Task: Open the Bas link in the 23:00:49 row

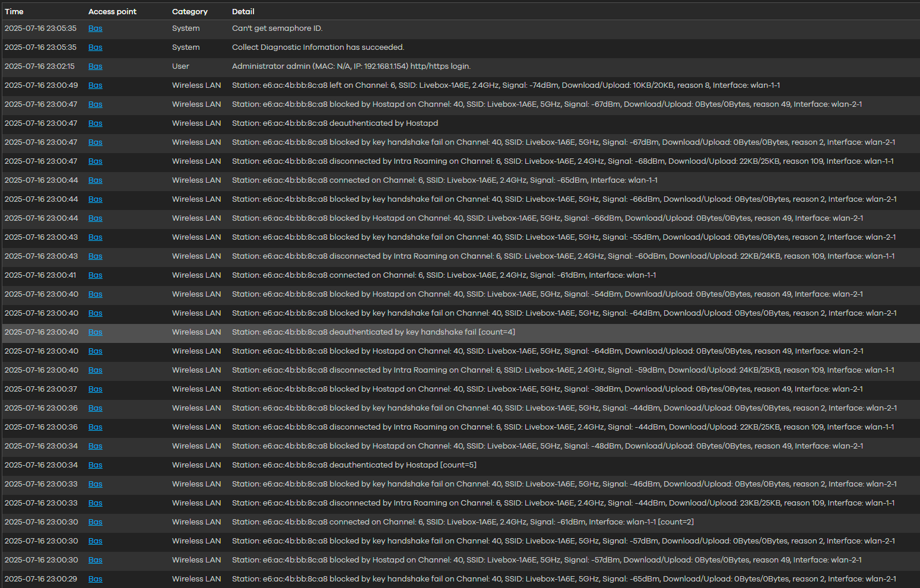Action: 96,85
